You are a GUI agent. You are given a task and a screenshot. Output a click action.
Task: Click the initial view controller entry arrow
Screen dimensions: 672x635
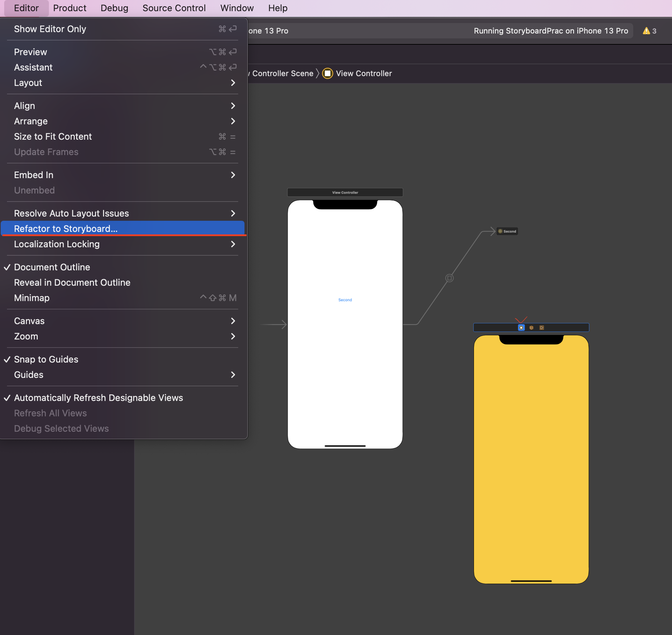(x=274, y=324)
